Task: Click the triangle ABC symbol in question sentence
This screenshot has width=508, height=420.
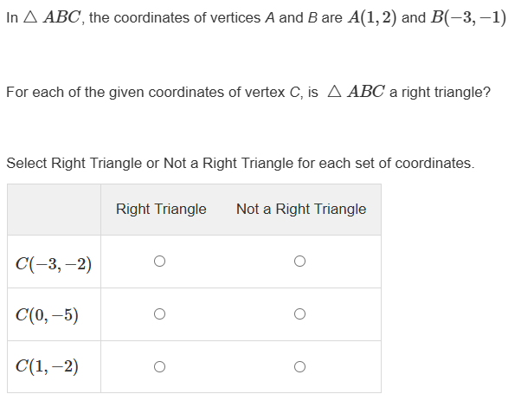Action: [356, 92]
